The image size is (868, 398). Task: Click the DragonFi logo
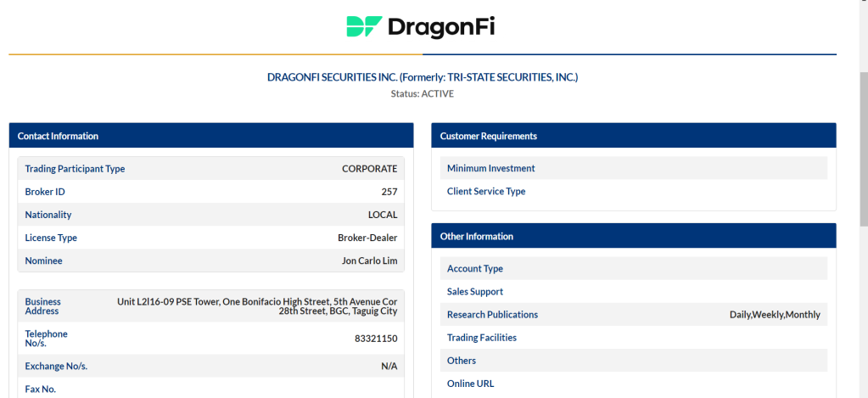(x=420, y=26)
